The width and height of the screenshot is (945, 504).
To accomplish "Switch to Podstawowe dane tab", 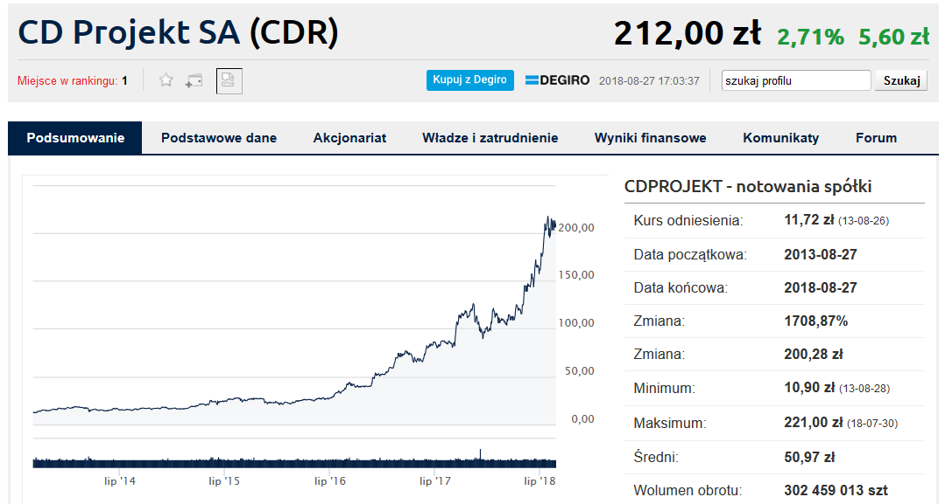I will coord(219,138).
